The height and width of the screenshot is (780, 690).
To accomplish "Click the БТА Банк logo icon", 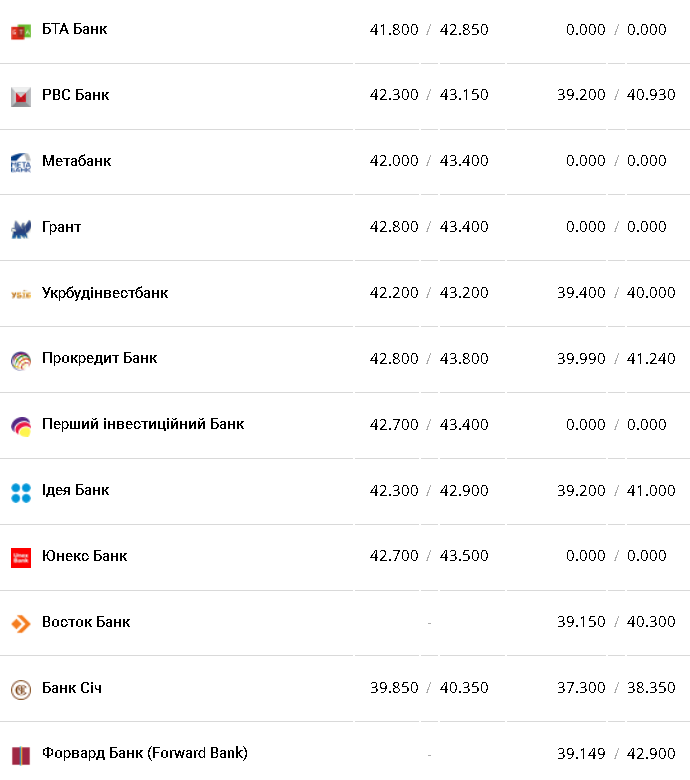I will coord(21,32).
